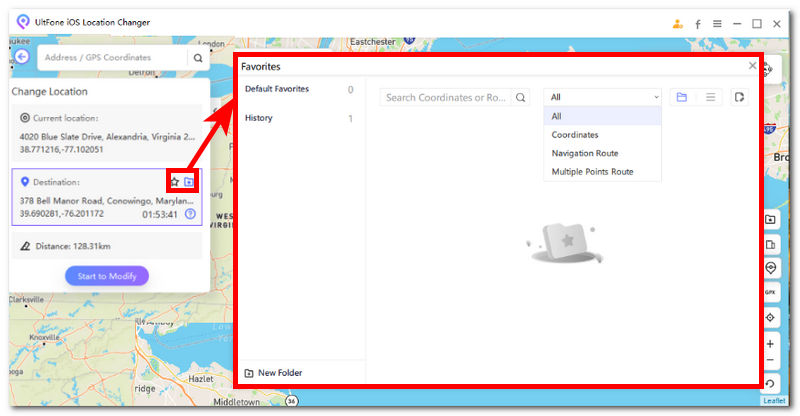Click the Favorites search magnifier icon
800x416 pixels.
tap(520, 98)
